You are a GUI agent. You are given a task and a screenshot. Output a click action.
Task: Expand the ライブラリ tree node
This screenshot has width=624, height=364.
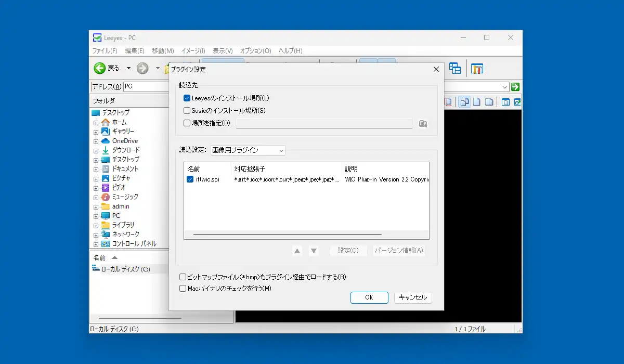pyautogui.click(x=96, y=225)
